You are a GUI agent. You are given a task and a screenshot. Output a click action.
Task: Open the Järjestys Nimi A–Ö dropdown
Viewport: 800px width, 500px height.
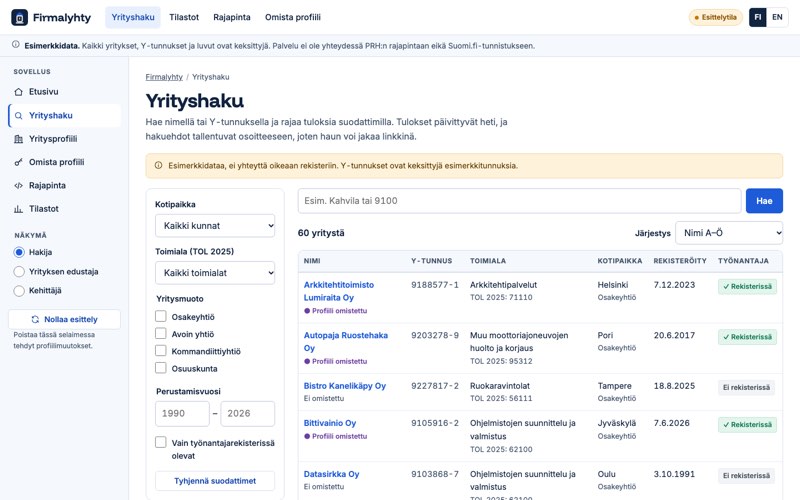(729, 233)
